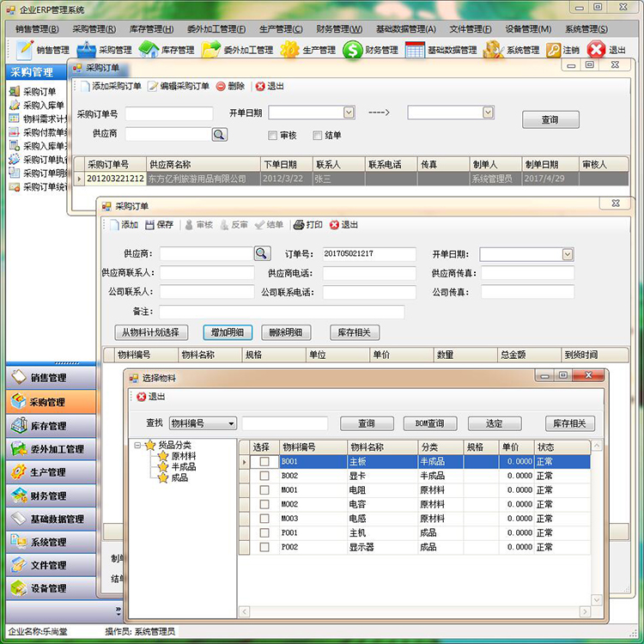Click 添加 in order form toolbar
644x644 pixels.
(x=124, y=225)
